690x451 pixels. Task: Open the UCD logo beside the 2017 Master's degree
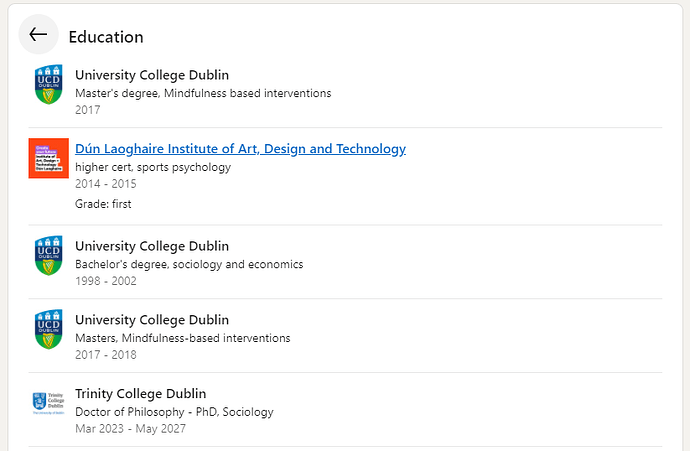49,84
